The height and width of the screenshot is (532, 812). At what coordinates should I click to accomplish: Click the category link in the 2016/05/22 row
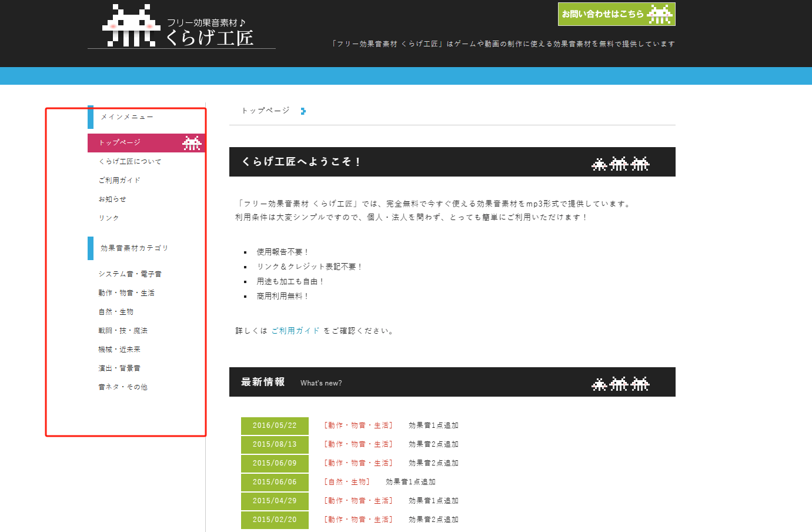tap(358, 425)
